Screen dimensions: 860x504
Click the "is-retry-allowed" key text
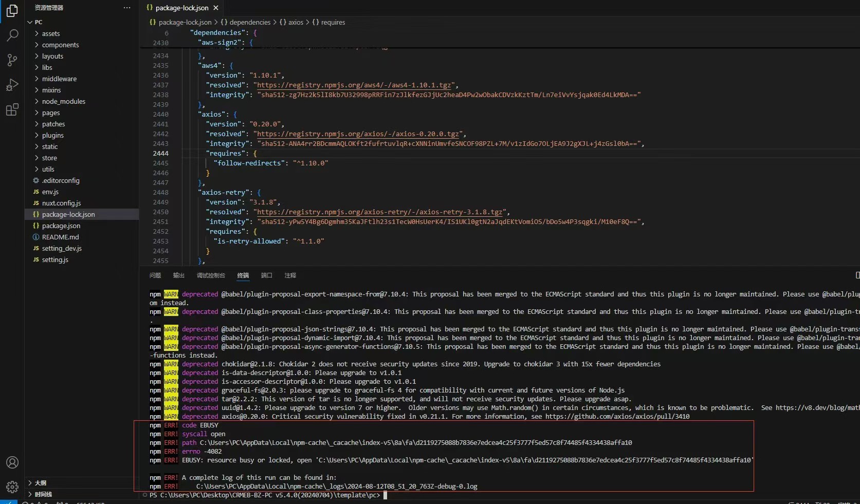[x=249, y=241]
